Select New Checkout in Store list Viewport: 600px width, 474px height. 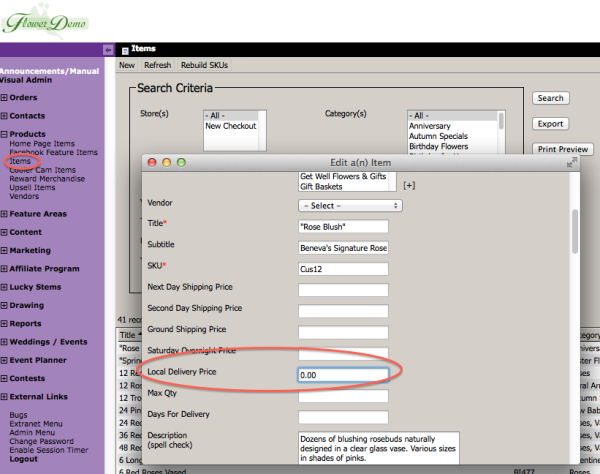(230, 126)
